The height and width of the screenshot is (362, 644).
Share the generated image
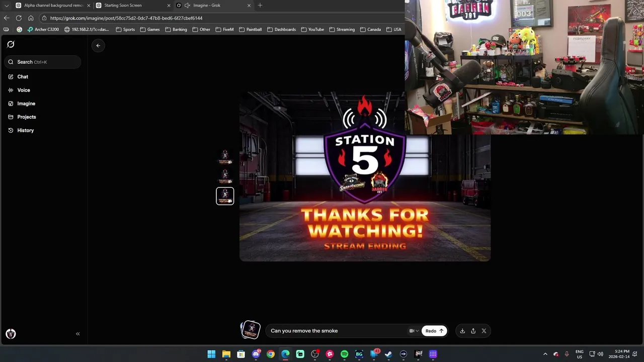click(x=473, y=331)
